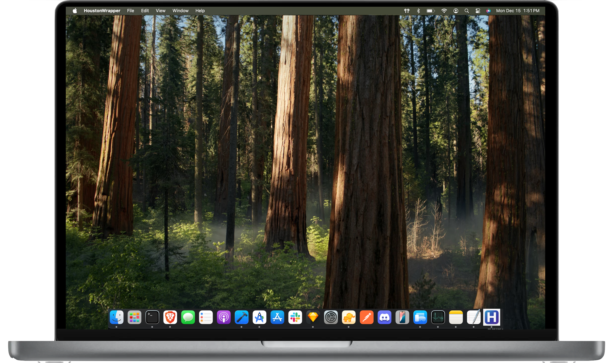Open the Window menu in the menu bar
This screenshot has width=611, height=364.
point(180,10)
